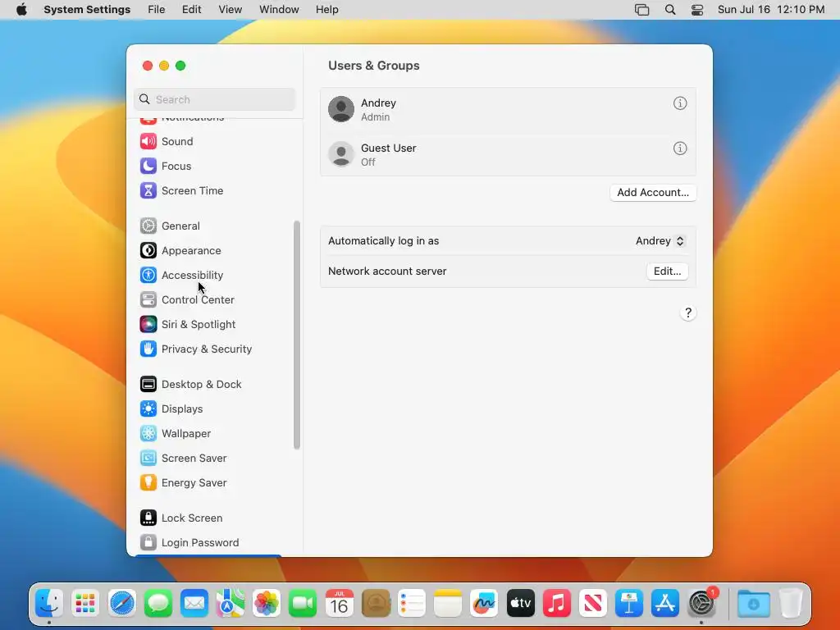The height and width of the screenshot is (630, 840).
Task: Open Downloads folder in Dock
Action: click(753, 603)
